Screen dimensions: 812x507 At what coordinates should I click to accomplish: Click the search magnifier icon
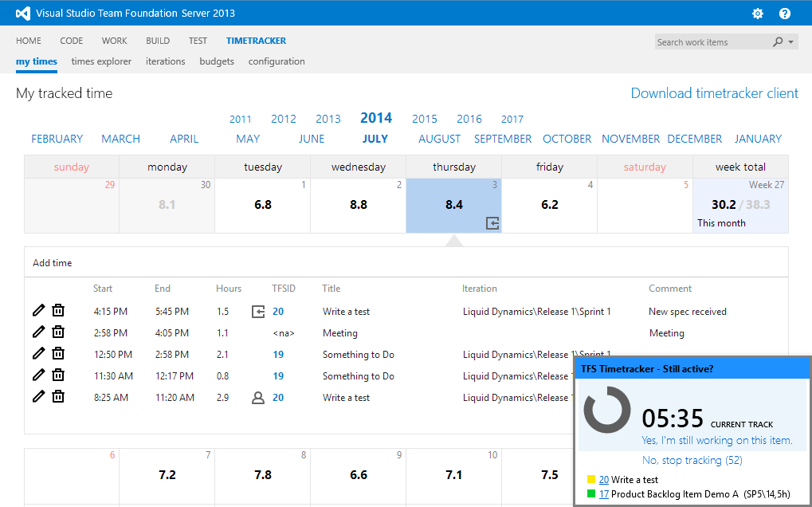[778, 42]
